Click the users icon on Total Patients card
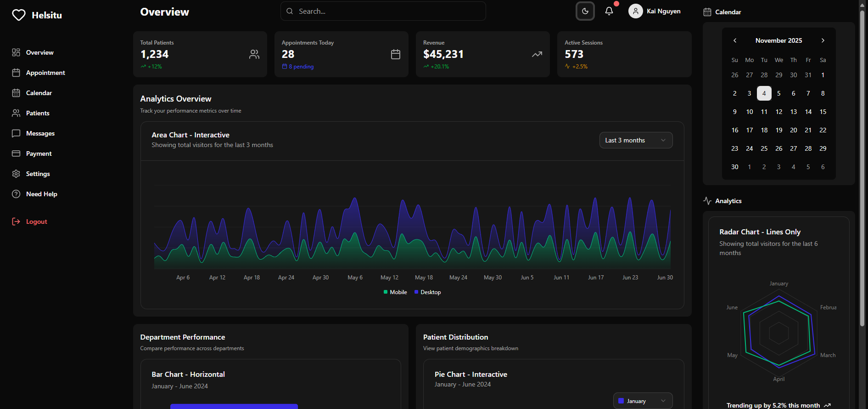868x409 pixels. [254, 54]
